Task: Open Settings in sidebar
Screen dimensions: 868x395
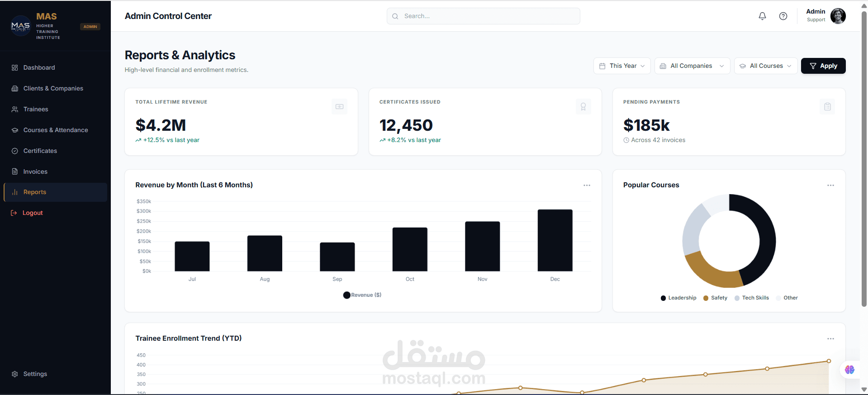Action: click(x=55, y=374)
